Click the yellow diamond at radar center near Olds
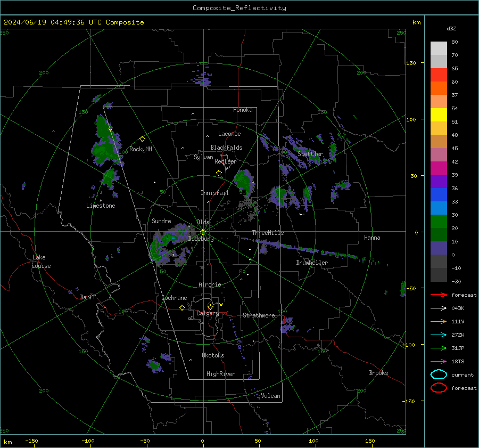Image resolution: width=479 pixels, height=448 pixels. coord(203,232)
